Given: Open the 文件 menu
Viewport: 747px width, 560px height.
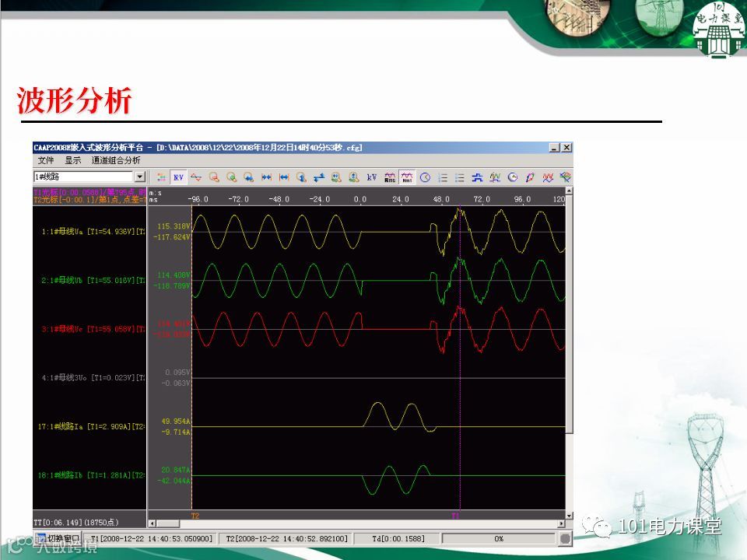Looking at the screenshot, I should (x=46, y=160).
